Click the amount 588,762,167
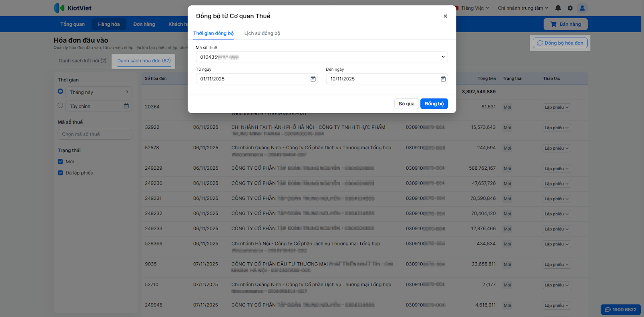Image resolution: width=644 pixels, height=317 pixels. coord(482,168)
